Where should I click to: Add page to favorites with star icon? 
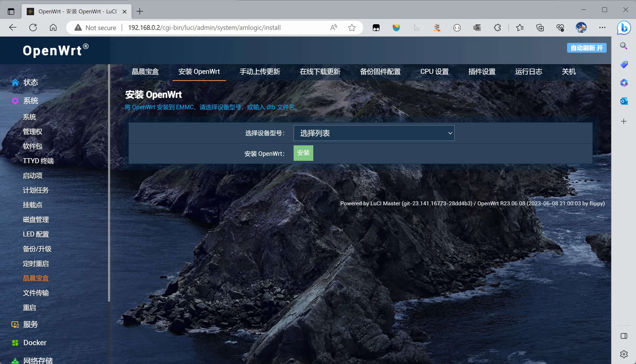point(352,27)
